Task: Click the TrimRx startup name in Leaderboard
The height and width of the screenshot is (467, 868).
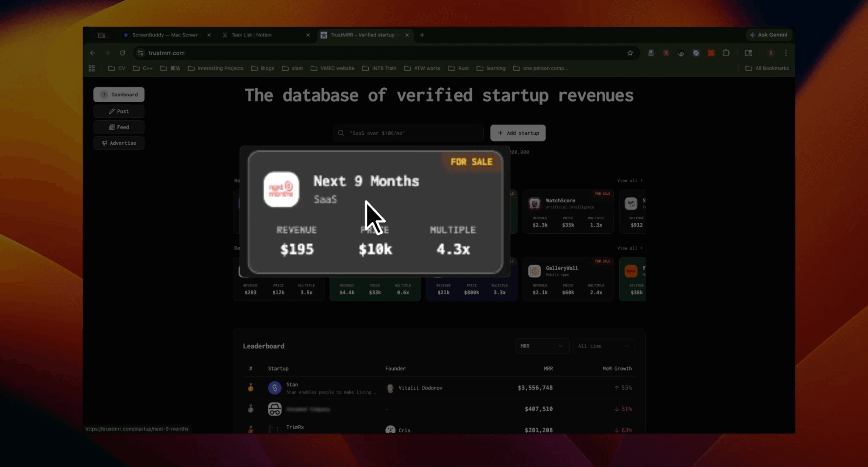Action: 295,427
